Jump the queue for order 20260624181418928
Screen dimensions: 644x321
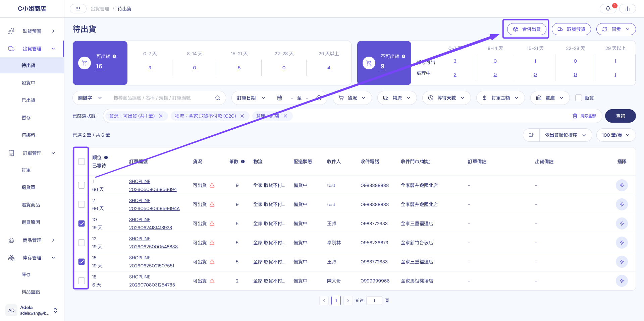(x=622, y=223)
